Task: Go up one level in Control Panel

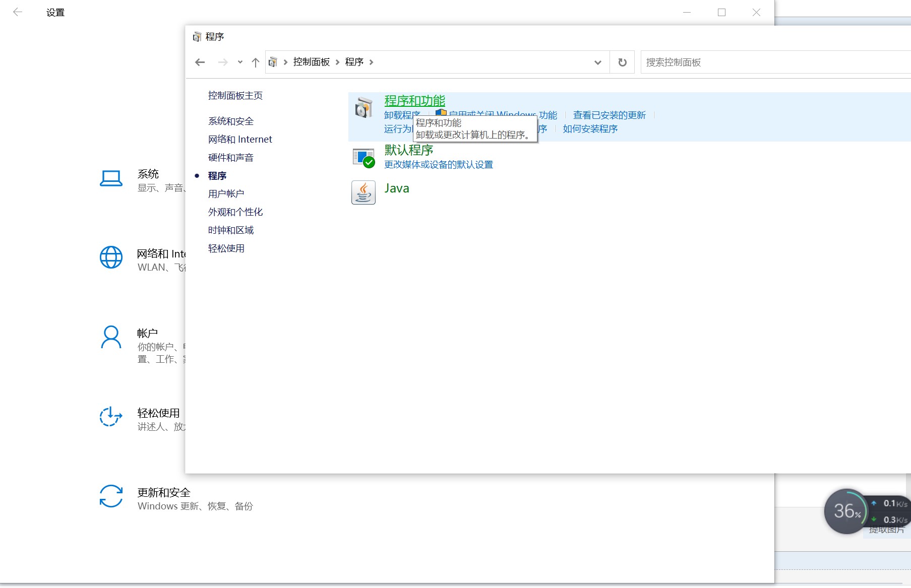Action: 256,62
